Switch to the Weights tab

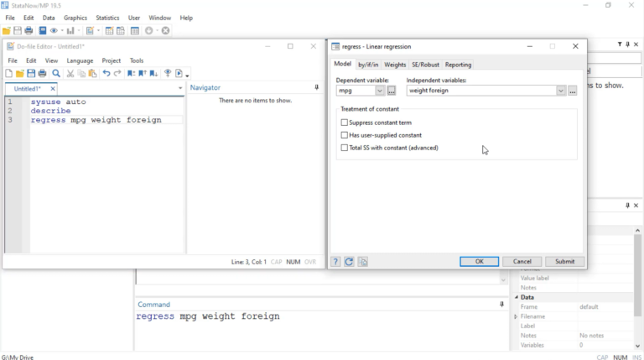click(x=395, y=65)
